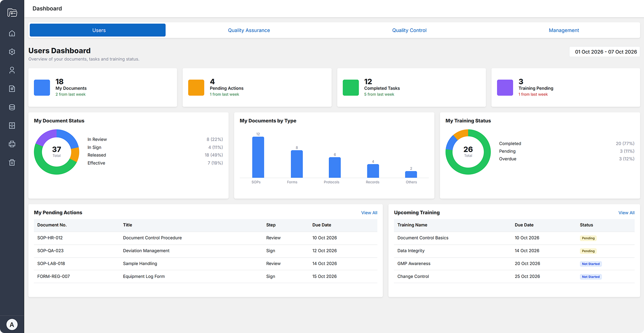This screenshot has height=333, width=644.
Task: Open the settings gear icon in sidebar
Action: pos(12,52)
